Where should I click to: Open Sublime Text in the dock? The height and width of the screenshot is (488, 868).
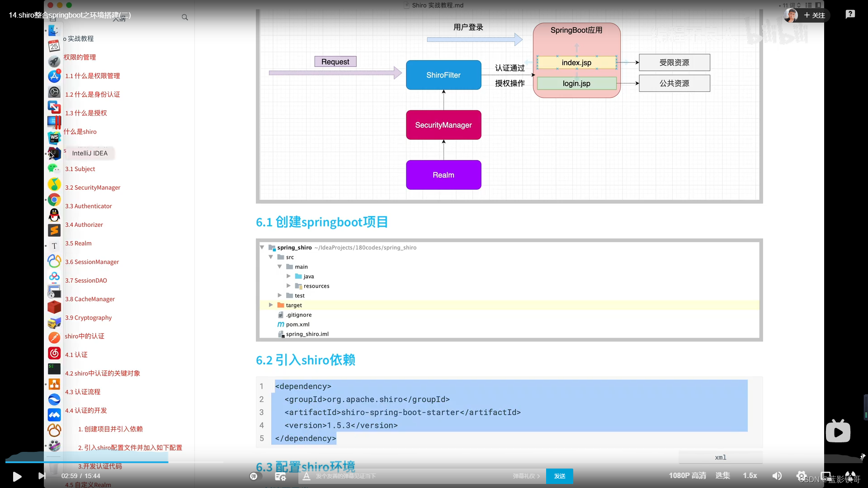tap(54, 230)
